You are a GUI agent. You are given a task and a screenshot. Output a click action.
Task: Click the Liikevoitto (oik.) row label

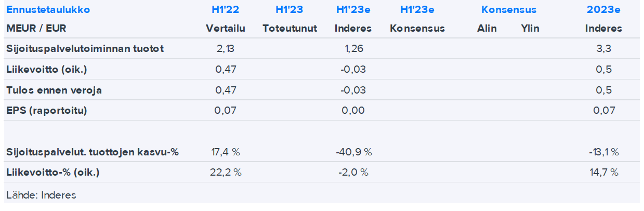pos(46,69)
